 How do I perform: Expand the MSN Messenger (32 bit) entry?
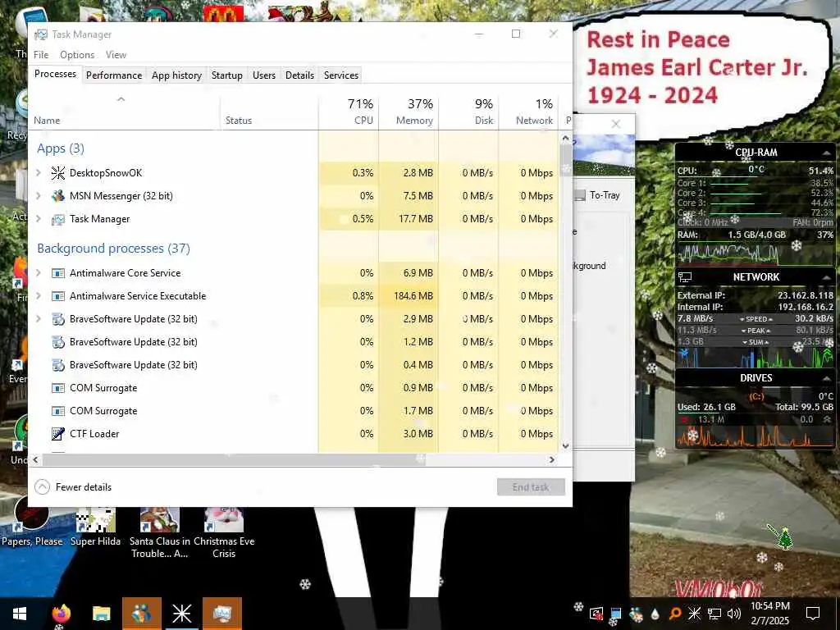[38, 195]
